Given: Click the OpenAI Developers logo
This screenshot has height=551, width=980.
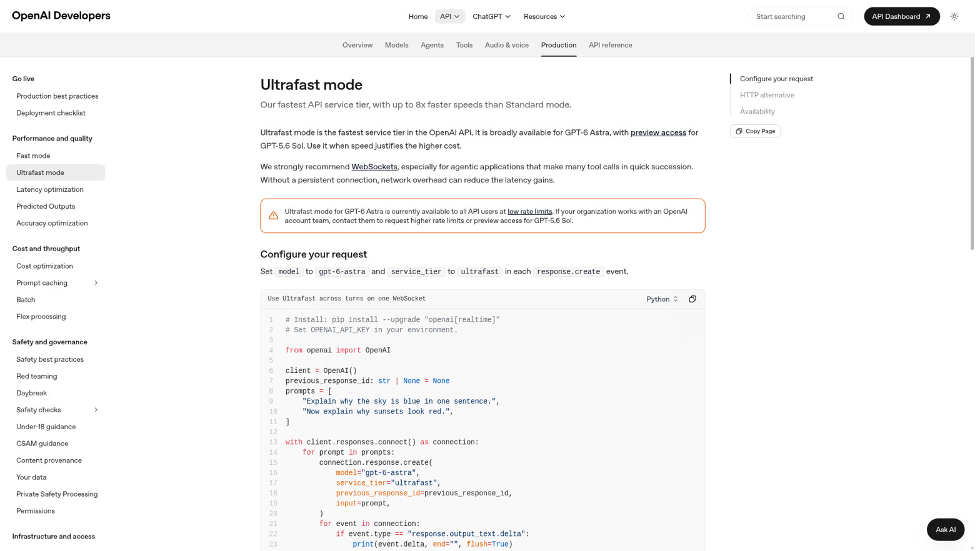Looking at the screenshot, I should pos(61,16).
